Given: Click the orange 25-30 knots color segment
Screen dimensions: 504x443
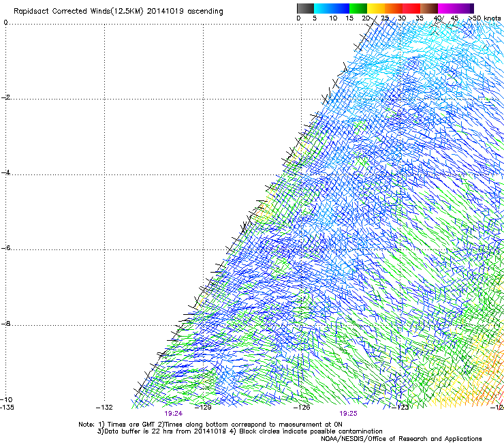Looking at the screenshot, I should (394, 8).
